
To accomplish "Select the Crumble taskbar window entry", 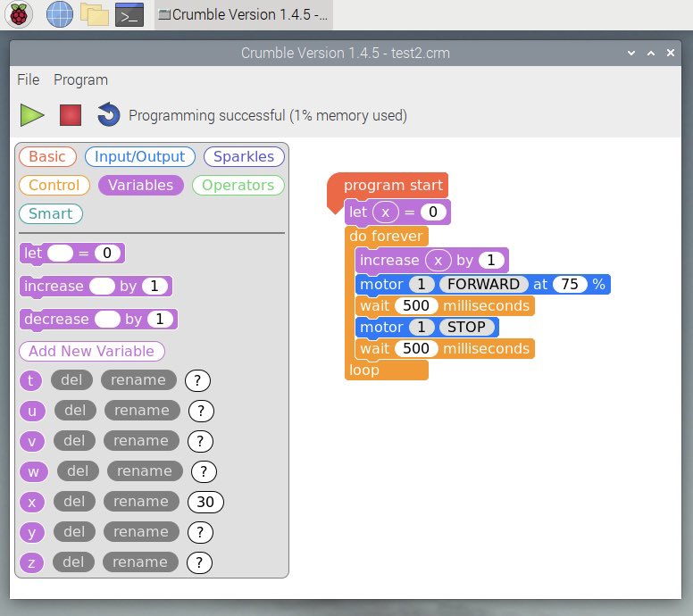I will (244, 14).
